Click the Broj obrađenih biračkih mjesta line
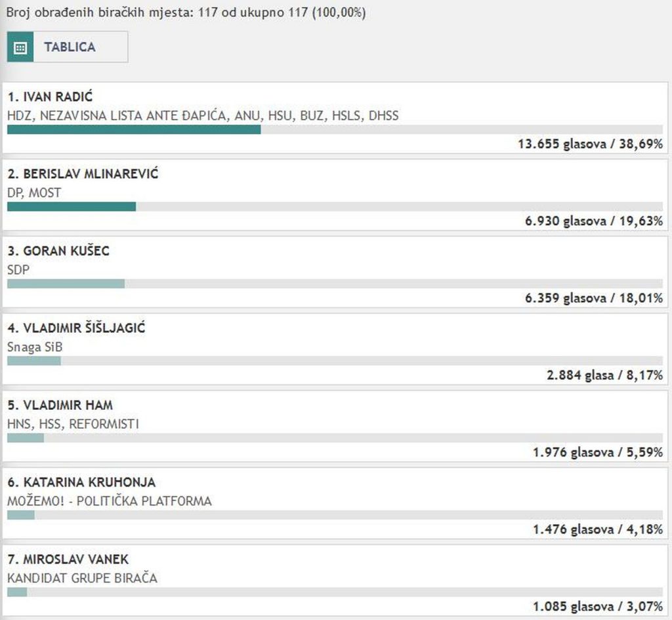This screenshot has width=672, height=620. click(186, 12)
